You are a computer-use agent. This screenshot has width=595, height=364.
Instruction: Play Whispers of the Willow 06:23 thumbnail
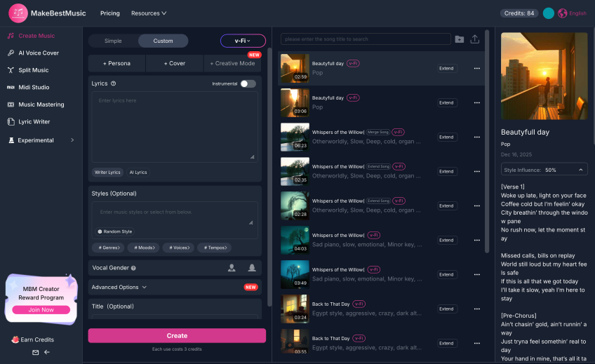pos(295,137)
